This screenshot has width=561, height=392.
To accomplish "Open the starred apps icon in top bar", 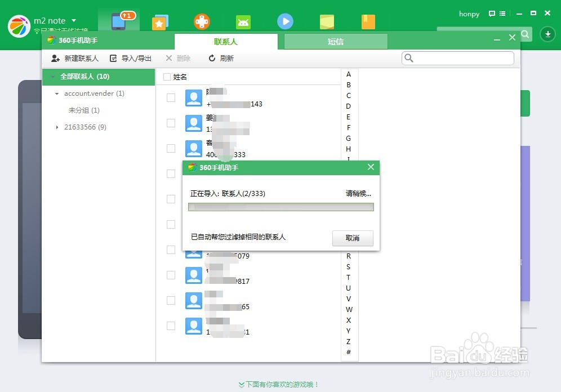I will [160, 22].
